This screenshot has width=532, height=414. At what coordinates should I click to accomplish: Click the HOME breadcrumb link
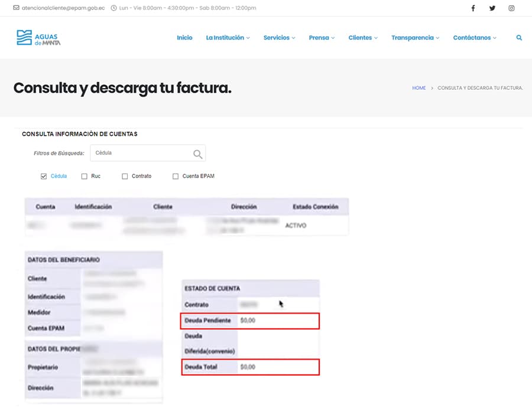point(419,88)
